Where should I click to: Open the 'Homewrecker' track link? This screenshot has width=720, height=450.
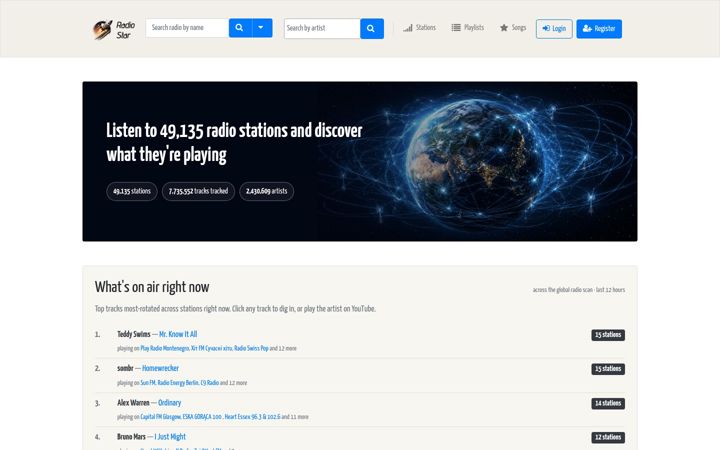pos(160,368)
